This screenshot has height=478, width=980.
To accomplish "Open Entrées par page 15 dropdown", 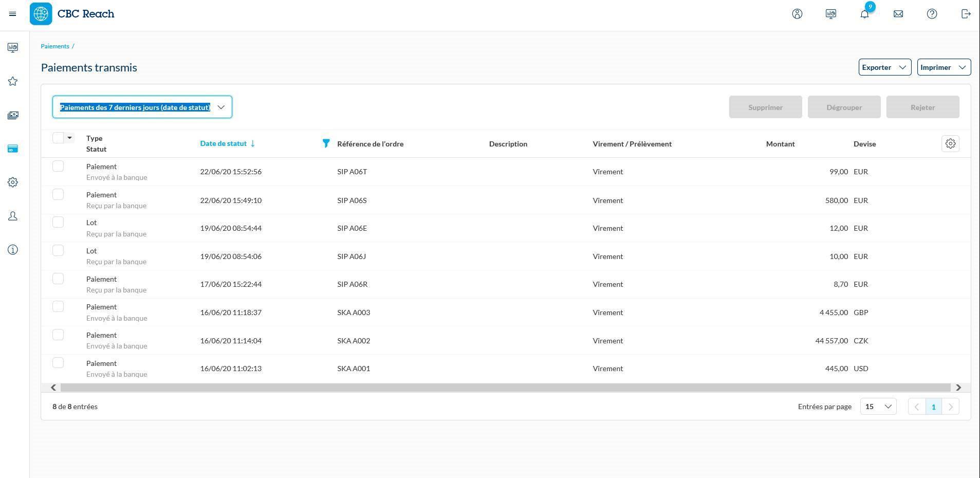I will 878,407.
